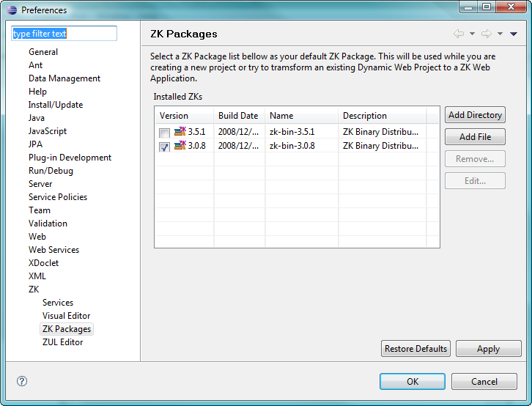Sort table by Description column header
532x406 pixels.
[x=383, y=116]
